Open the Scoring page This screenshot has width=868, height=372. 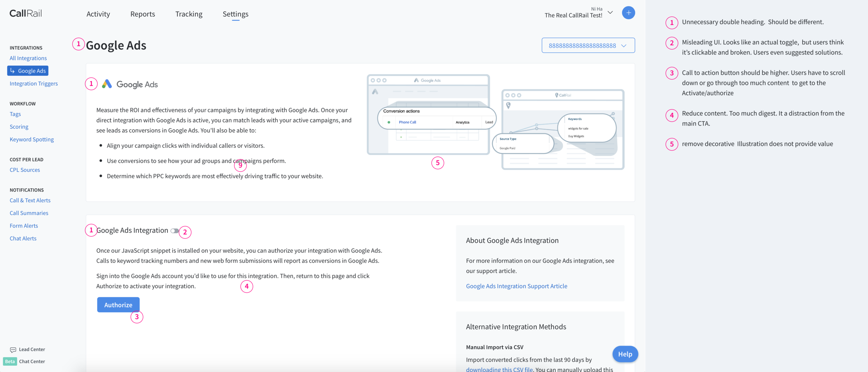19,127
